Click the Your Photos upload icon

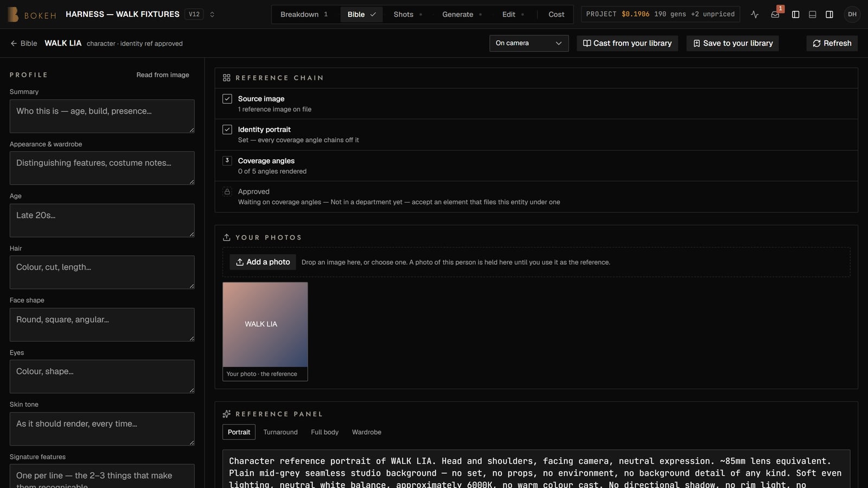click(x=227, y=237)
